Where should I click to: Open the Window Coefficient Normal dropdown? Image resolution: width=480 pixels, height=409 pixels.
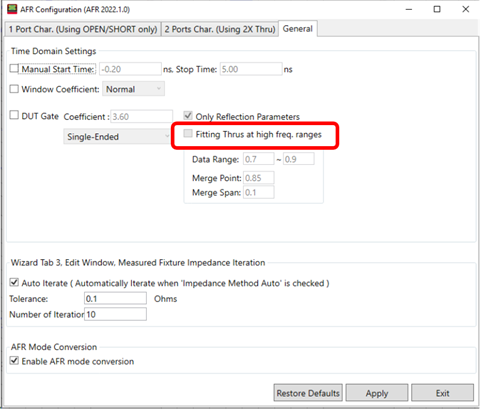pos(133,89)
